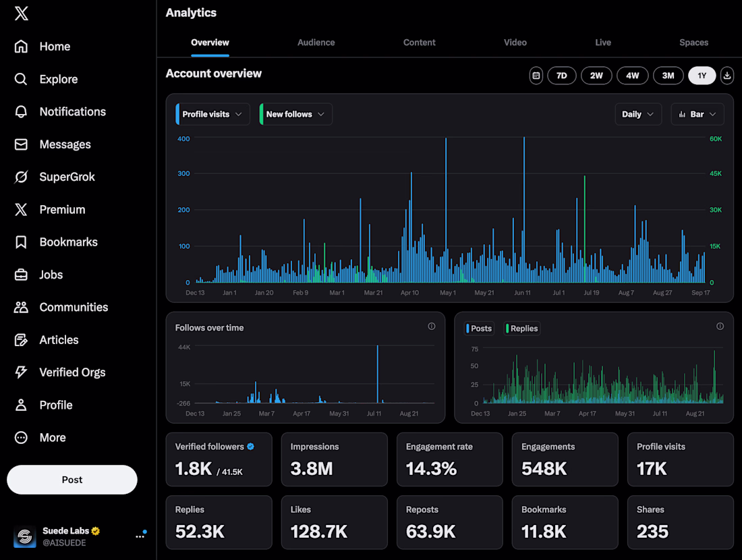Open the Profile visits 17K stat card

[681, 459]
